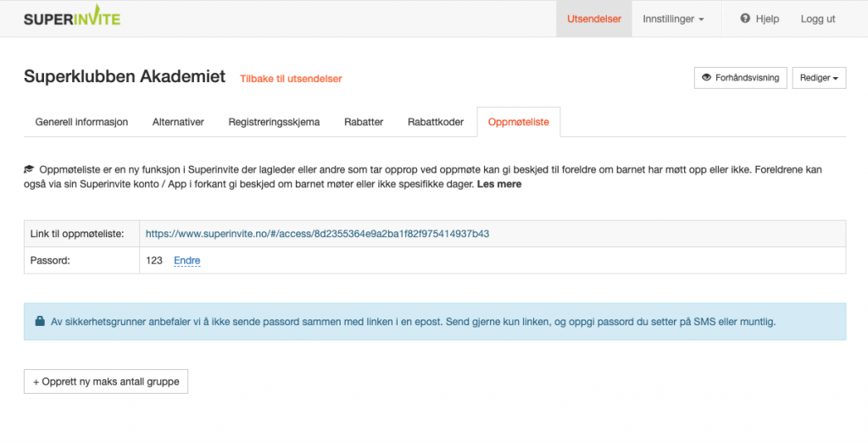
Task: Click the Les mere link
Action: [498, 185]
